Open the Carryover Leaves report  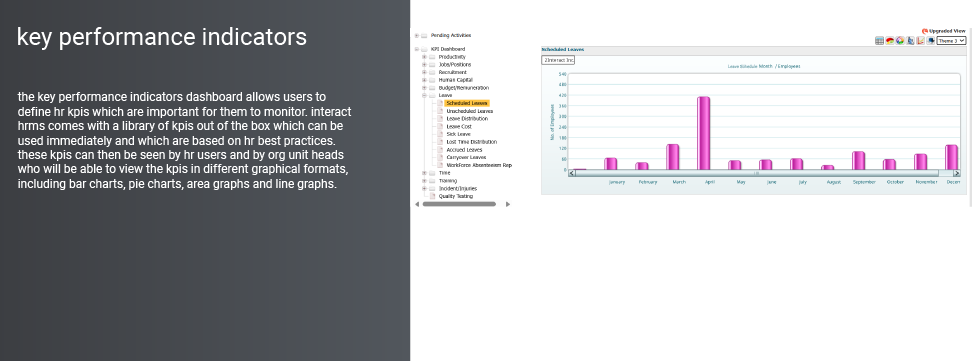coord(466,158)
